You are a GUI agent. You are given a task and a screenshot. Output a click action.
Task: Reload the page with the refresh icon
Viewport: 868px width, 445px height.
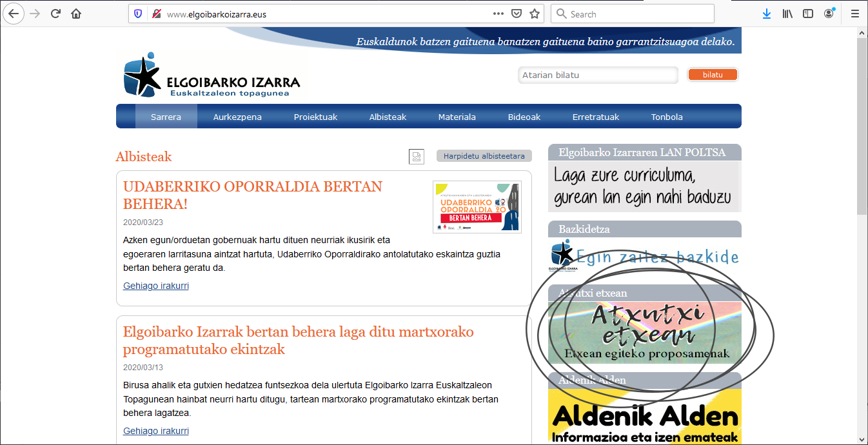pos(56,14)
